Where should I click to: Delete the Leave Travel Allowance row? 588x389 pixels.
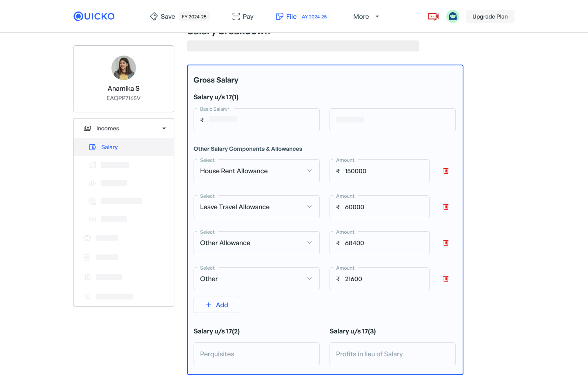point(446,207)
